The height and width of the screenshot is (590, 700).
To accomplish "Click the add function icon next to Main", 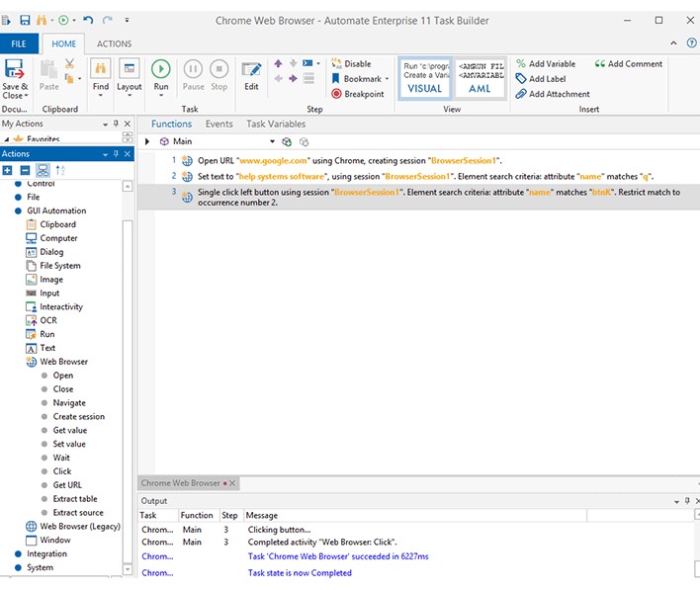I will pos(287,142).
